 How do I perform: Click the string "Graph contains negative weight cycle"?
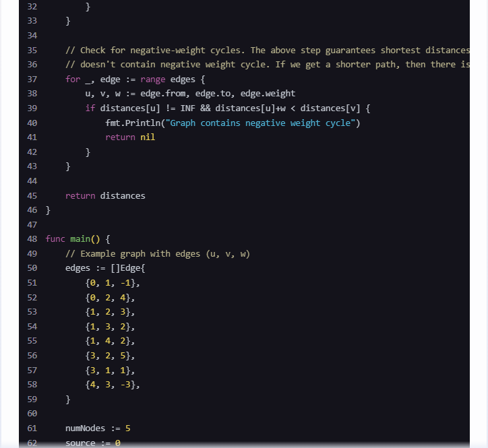coord(260,123)
